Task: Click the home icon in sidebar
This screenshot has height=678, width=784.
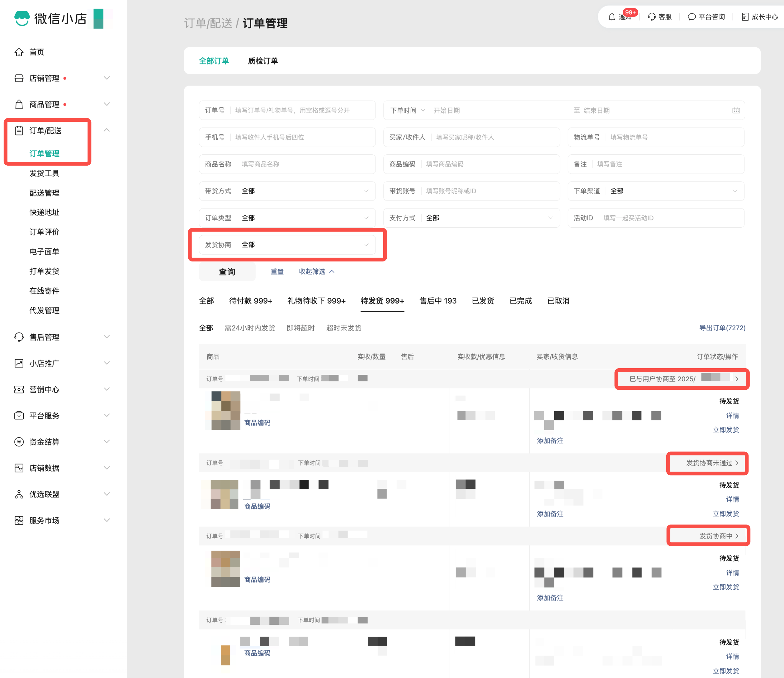Action: coord(19,52)
